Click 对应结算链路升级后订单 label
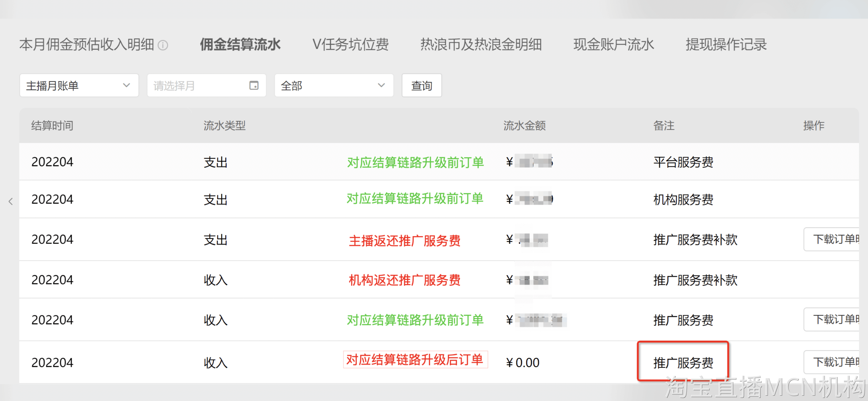Screen dimensions: 868x401 click(x=415, y=360)
